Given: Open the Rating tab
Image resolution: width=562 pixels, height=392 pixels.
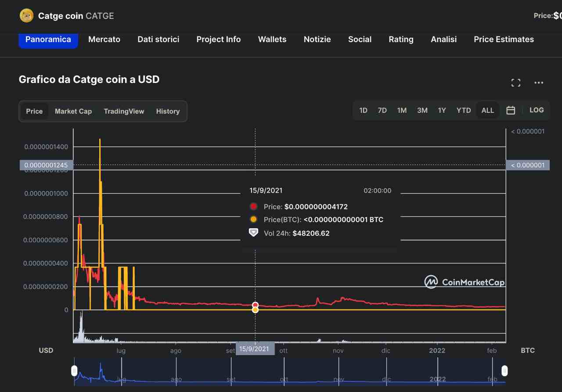Looking at the screenshot, I should click(x=401, y=40).
